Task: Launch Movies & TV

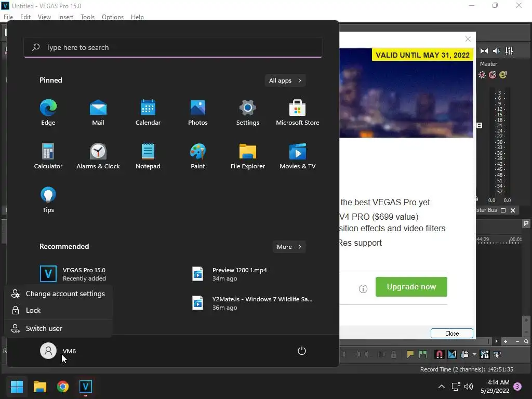Action: (298, 156)
